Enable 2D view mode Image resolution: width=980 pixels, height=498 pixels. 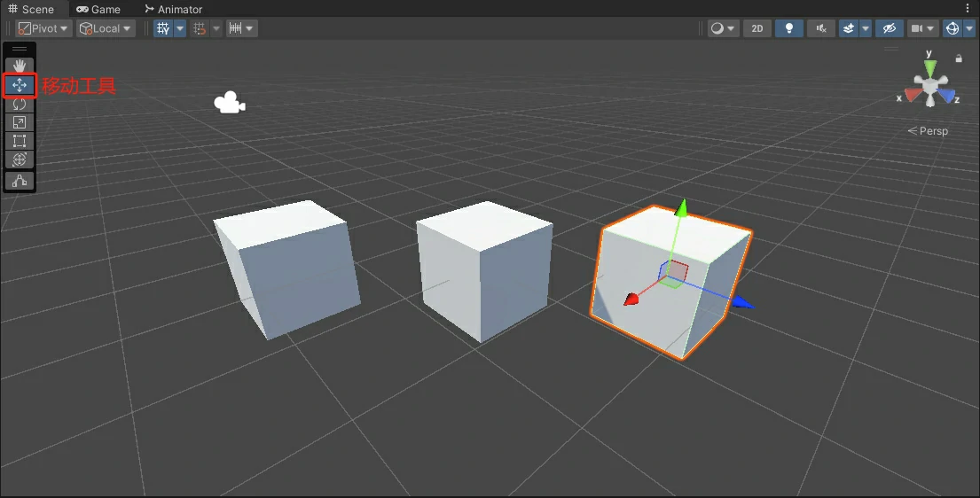click(757, 28)
